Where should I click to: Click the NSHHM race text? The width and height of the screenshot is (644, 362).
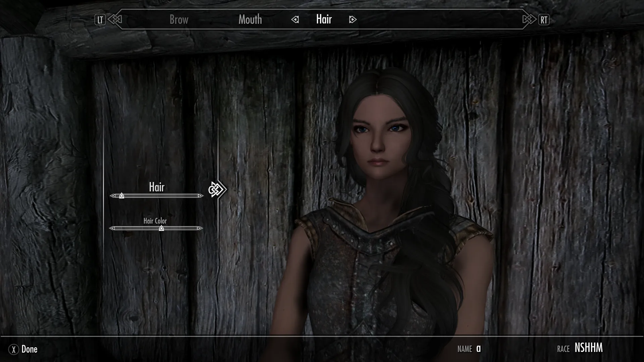pyautogui.click(x=589, y=348)
